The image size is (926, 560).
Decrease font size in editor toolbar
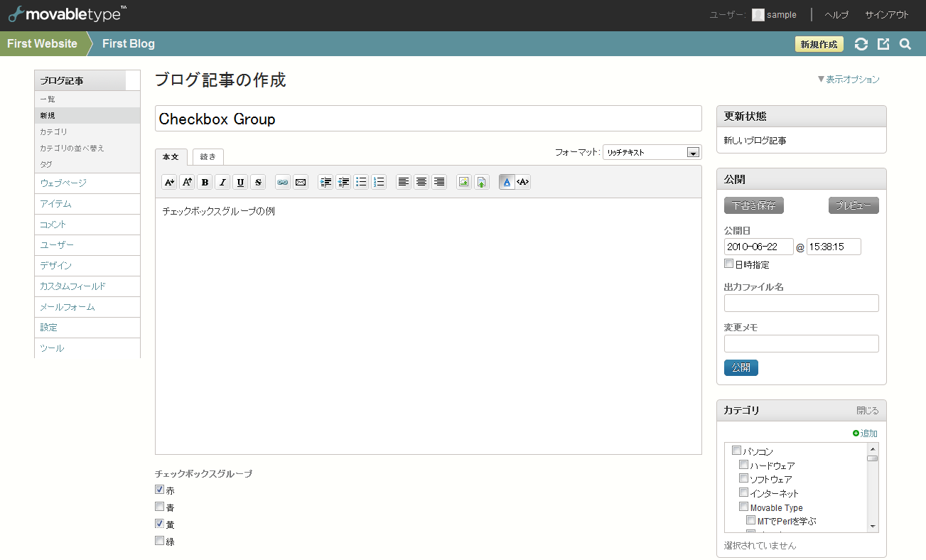pyautogui.click(x=169, y=182)
